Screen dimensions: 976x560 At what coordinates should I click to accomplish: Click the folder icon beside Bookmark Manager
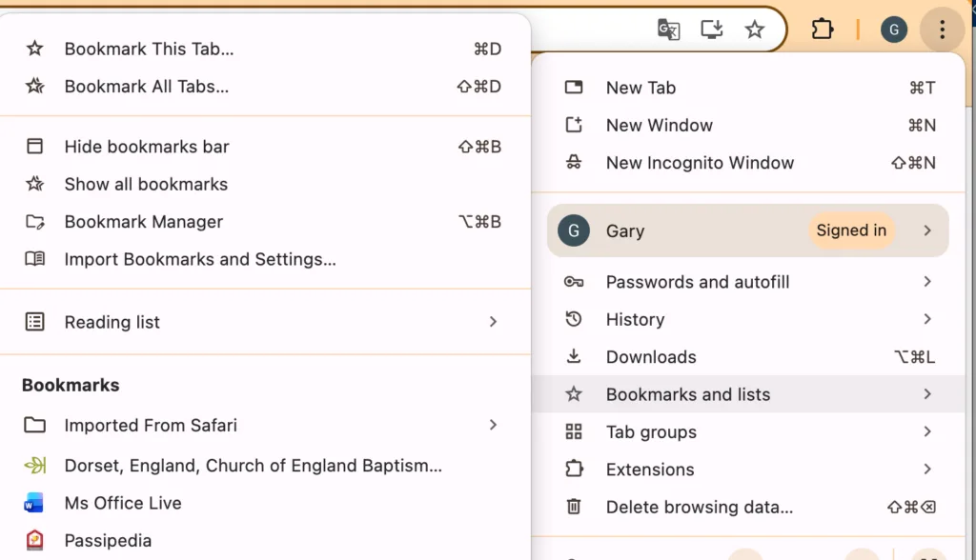[x=35, y=222]
